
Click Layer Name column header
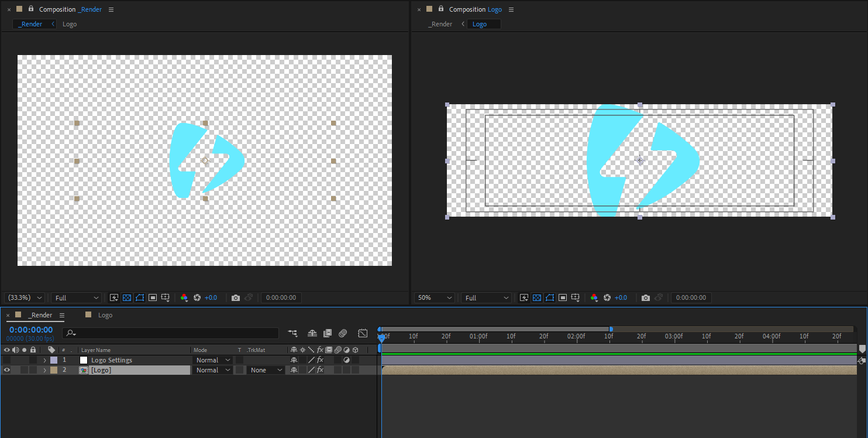coord(95,350)
